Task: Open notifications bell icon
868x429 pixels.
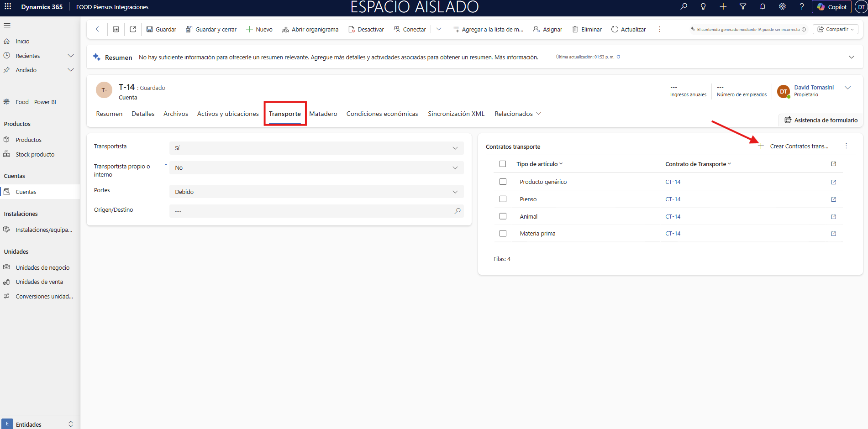Action: point(763,7)
